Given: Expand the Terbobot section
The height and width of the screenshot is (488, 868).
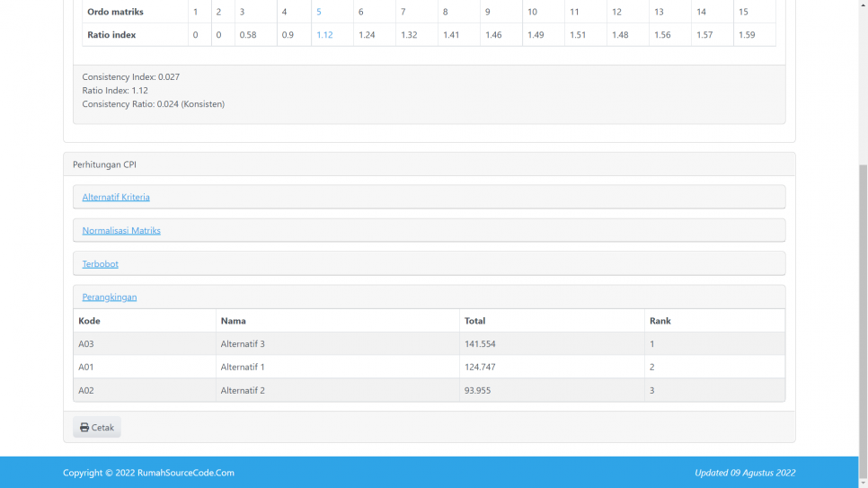Looking at the screenshot, I should pos(100,264).
